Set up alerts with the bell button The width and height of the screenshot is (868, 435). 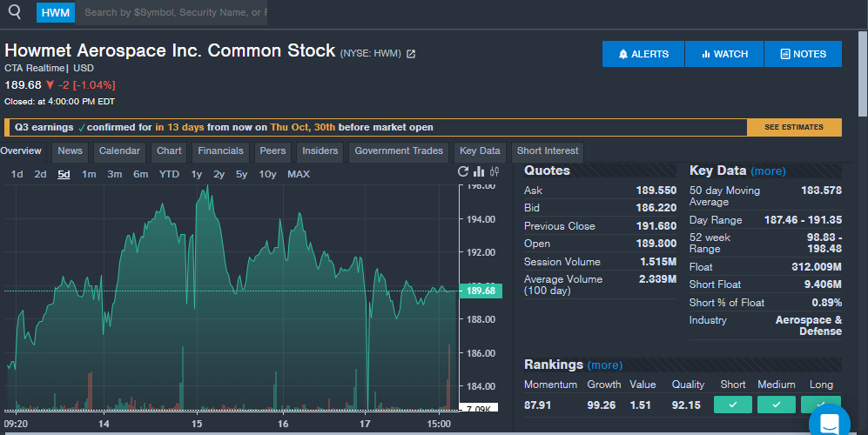click(x=643, y=54)
